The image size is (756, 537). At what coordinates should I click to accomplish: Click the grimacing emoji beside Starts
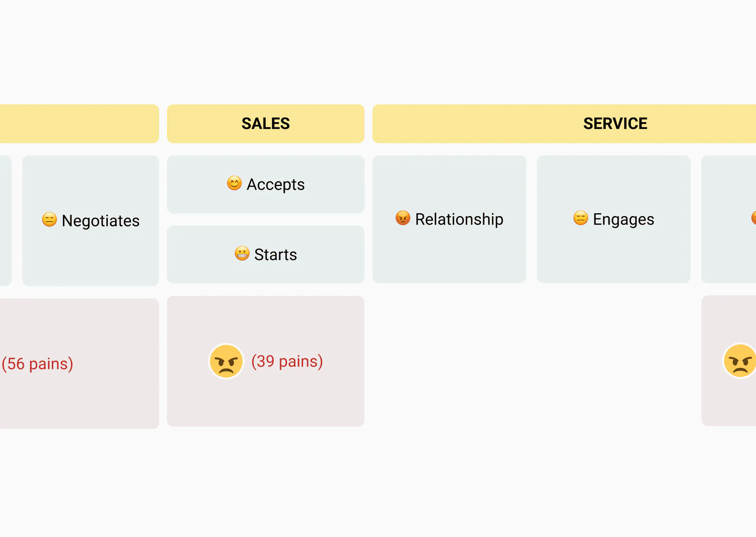tap(242, 253)
